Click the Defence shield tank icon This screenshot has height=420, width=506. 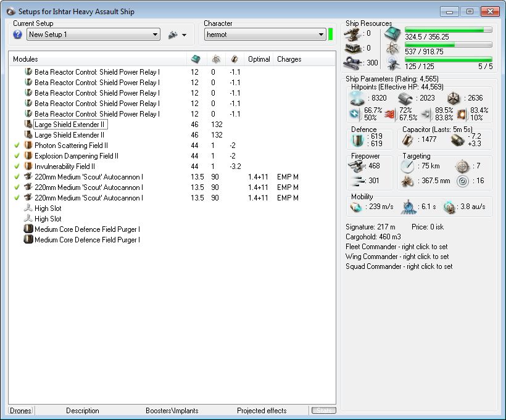(x=357, y=140)
